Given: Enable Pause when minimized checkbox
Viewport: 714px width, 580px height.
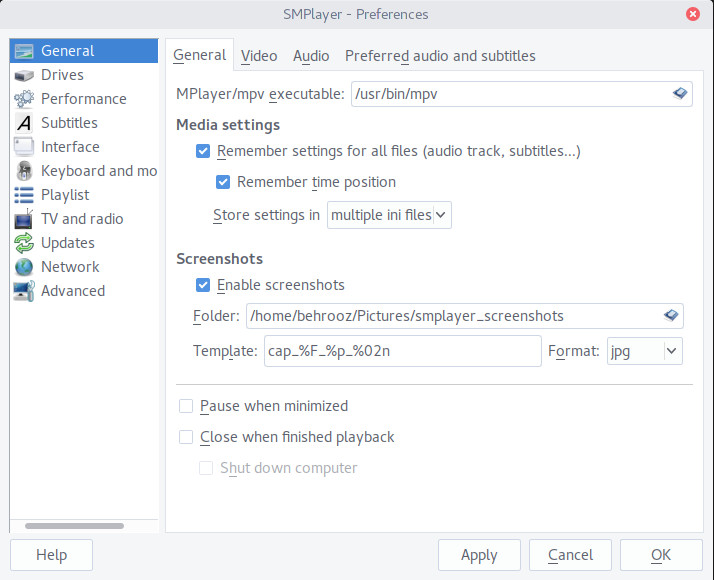Looking at the screenshot, I should pos(186,406).
